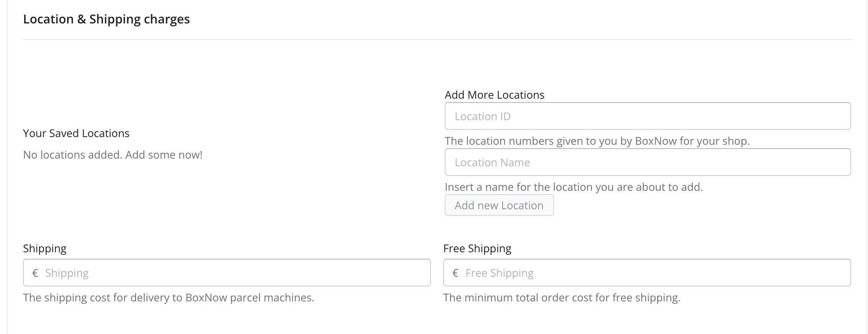Select the Shipping cost input field
Screen dimensions: 868x334
tap(227, 273)
